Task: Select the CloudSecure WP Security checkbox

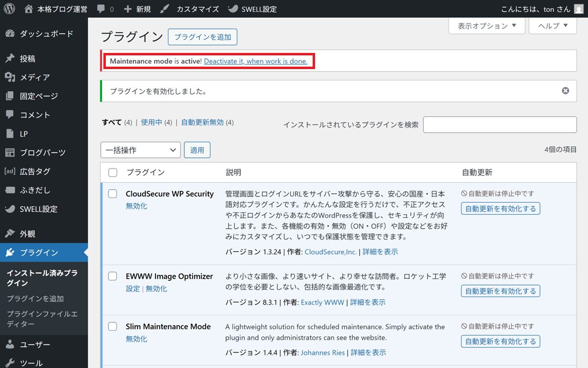Action: coord(113,194)
